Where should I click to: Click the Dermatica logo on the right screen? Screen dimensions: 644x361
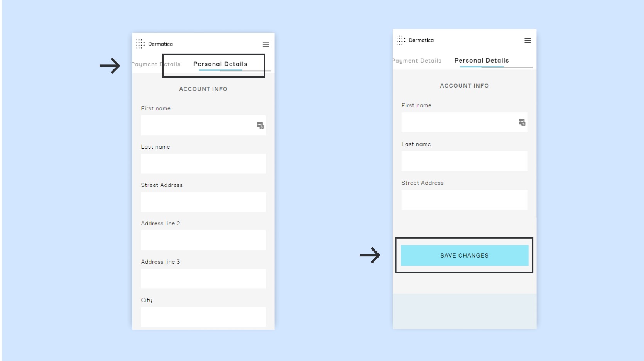pos(416,40)
